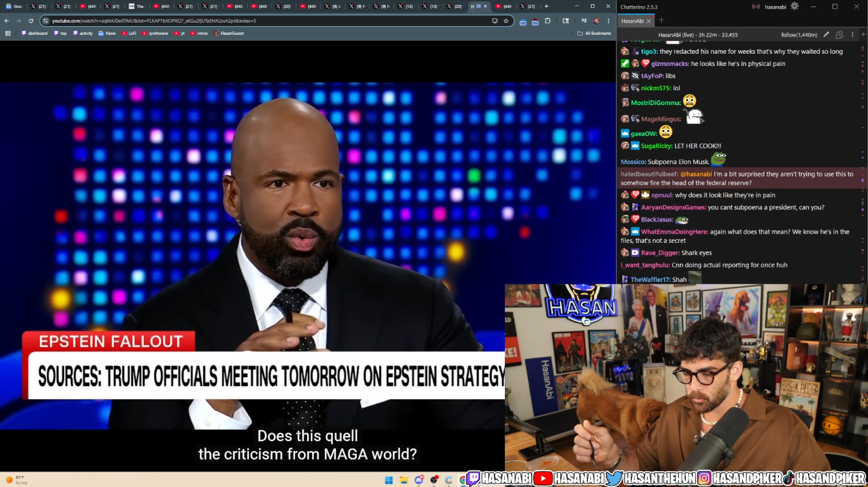
Task: Open File Explorer from the taskbar
Action: [403, 480]
